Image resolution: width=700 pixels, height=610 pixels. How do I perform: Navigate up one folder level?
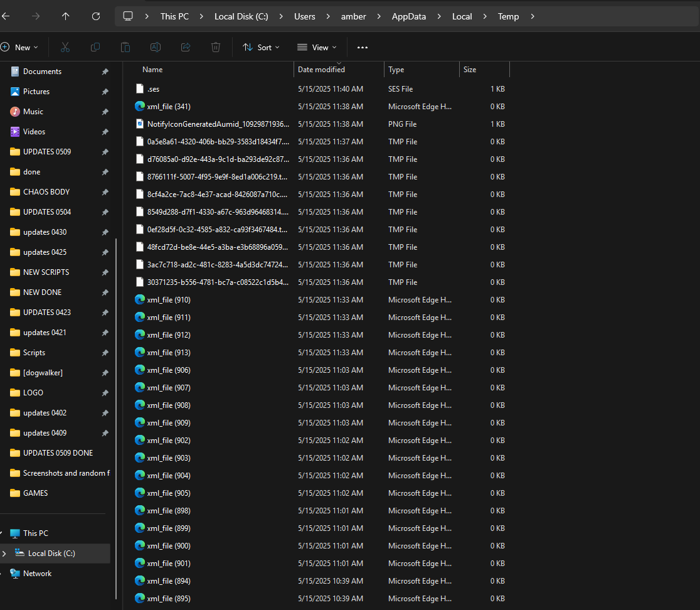(65, 16)
